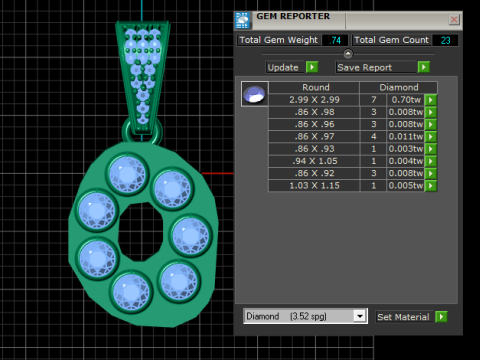This screenshot has height=360, width=480.
Task: Click green arrow for .86 X .97 row
Action: [431, 136]
